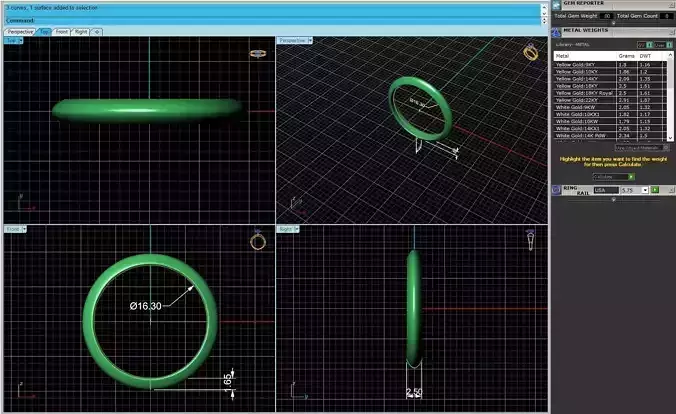676x414 pixels.
Task: Click the ring preview icon in Right viewport
Action: pyautogui.click(x=530, y=240)
